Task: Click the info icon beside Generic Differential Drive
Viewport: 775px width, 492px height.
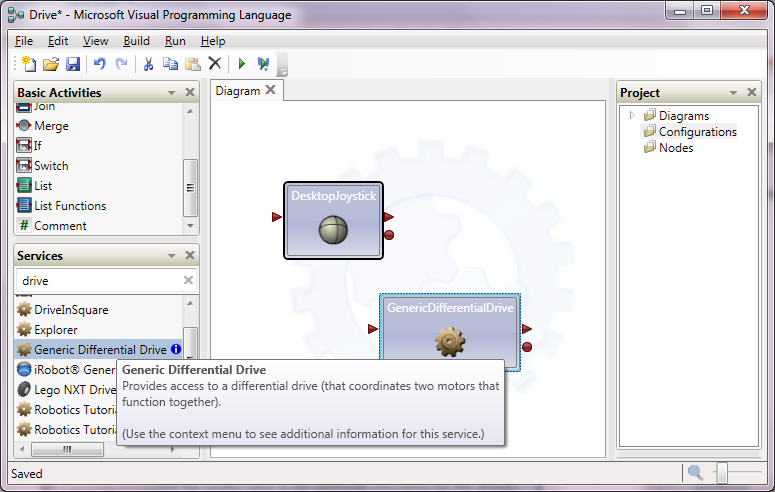Action: tap(175, 349)
